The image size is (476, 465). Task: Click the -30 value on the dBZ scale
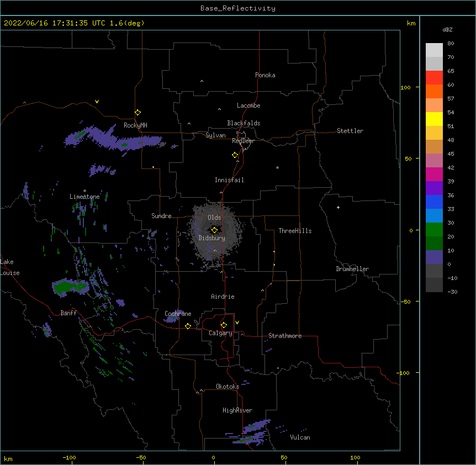click(452, 292)
